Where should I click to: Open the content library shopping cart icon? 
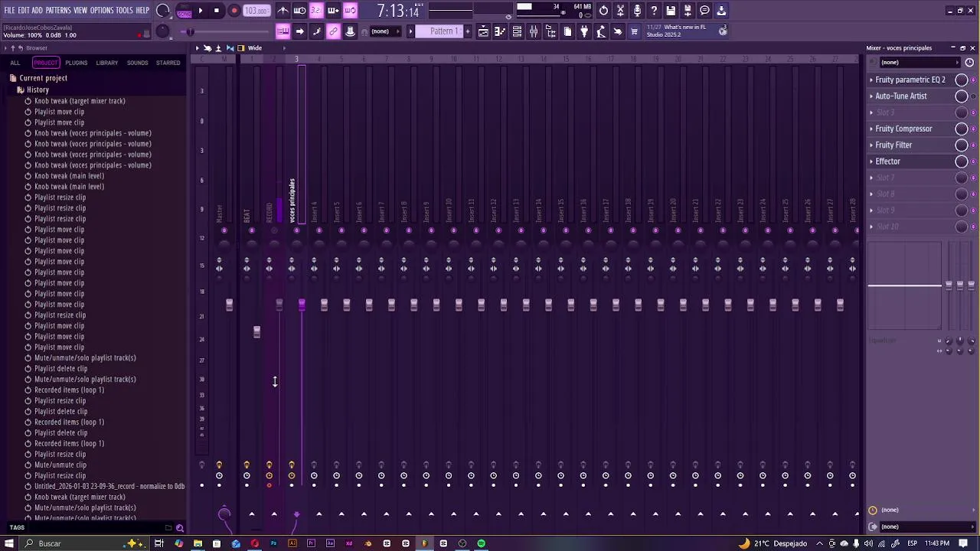pyautogui.click(x=634, y=31)
